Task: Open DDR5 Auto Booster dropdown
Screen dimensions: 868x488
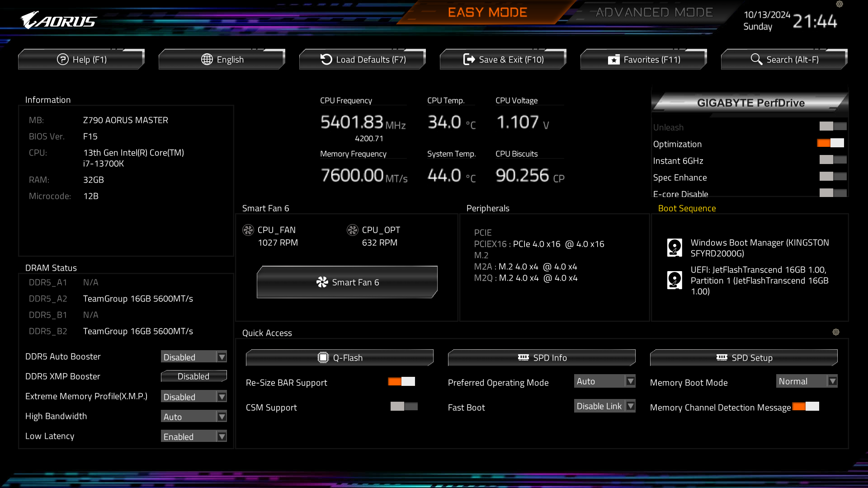Action: click(194, 357)
